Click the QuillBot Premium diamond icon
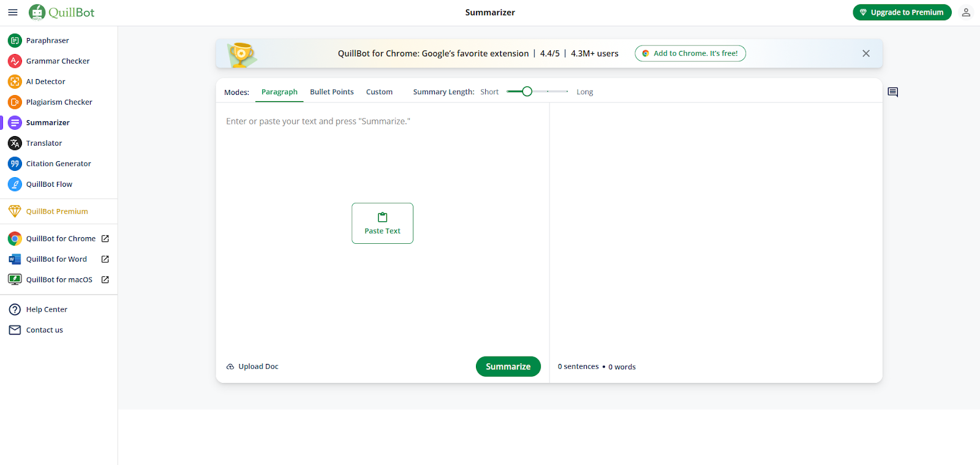This screenshot has height=465, width=980. (15, 211)
